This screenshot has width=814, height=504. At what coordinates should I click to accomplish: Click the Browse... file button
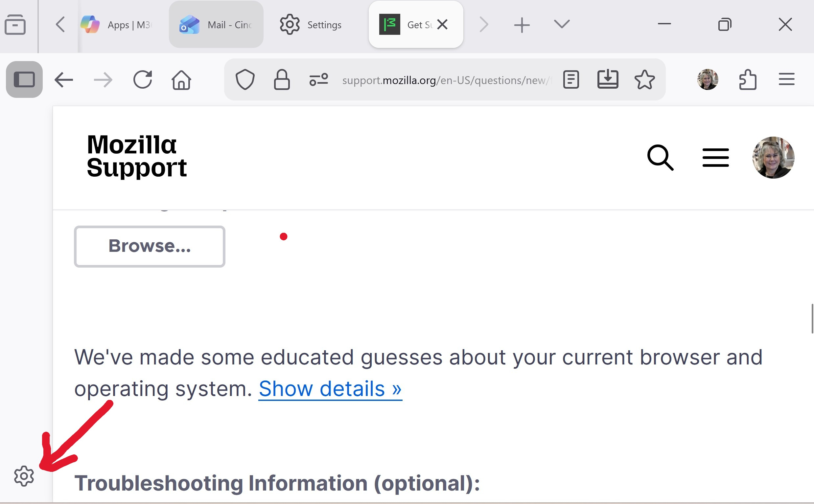[150, 246]
